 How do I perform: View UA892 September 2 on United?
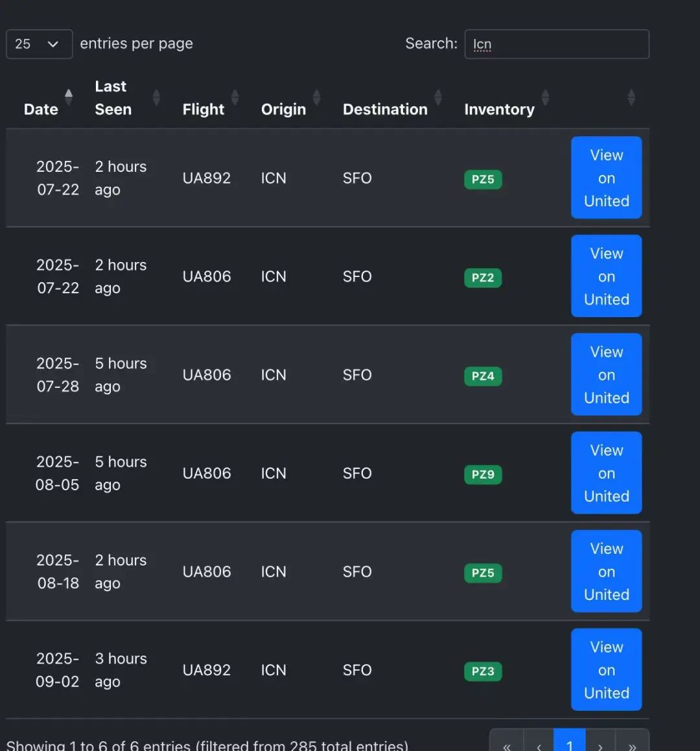coord(606,670)
